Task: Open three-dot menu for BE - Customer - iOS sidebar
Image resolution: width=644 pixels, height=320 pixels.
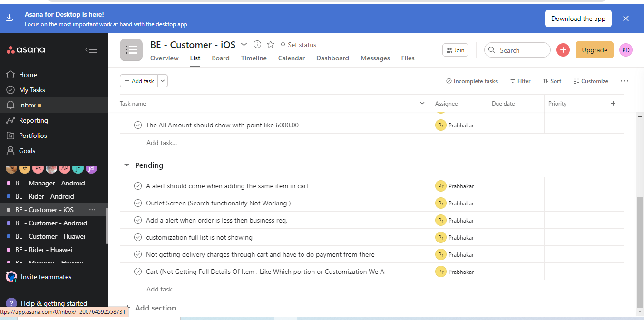Action: click(x=92, y=210)
